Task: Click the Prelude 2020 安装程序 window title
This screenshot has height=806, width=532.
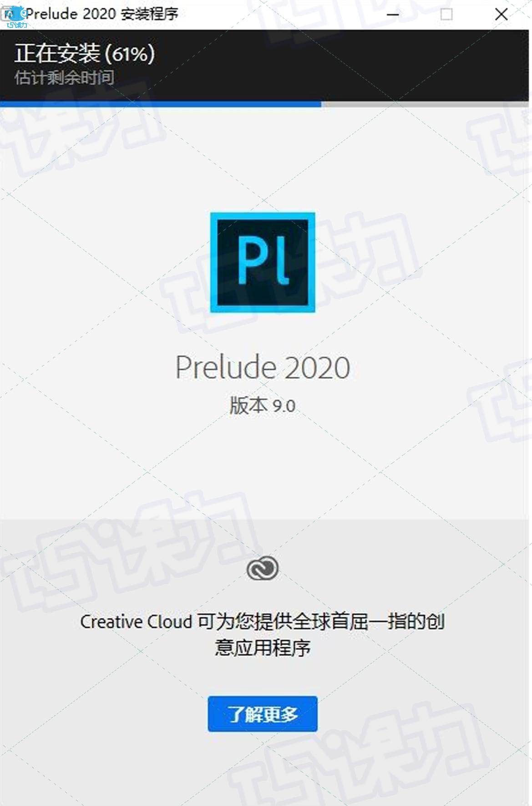Action: (x=102, y=14)
